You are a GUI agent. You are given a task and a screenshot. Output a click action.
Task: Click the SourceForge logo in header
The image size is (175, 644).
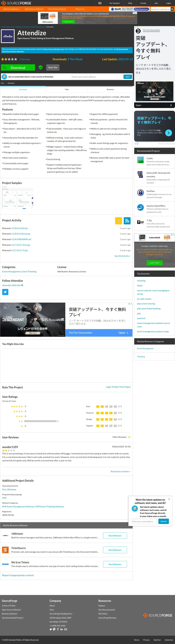[x=16, y=3]
